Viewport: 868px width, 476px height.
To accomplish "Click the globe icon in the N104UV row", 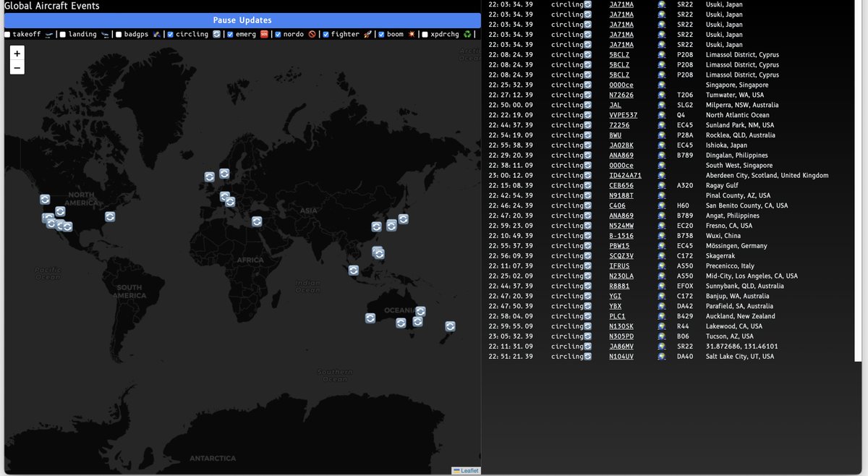I will 662,357.
